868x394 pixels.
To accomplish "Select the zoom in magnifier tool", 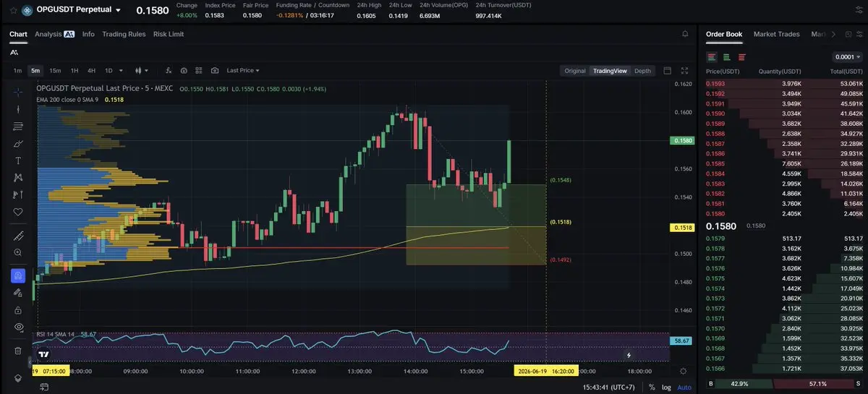I will point(18,252).
